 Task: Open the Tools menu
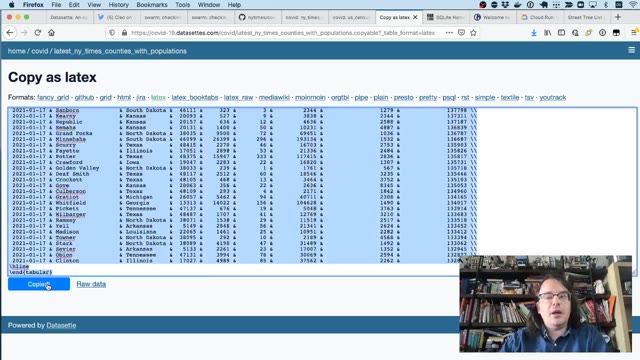click(x=182, y=5)
